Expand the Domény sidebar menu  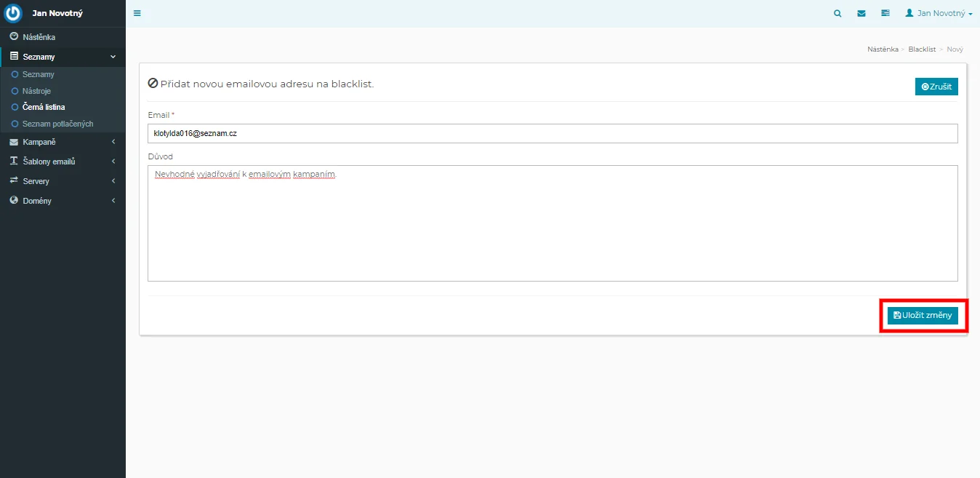pyautogui.click(x=63, y=201)
